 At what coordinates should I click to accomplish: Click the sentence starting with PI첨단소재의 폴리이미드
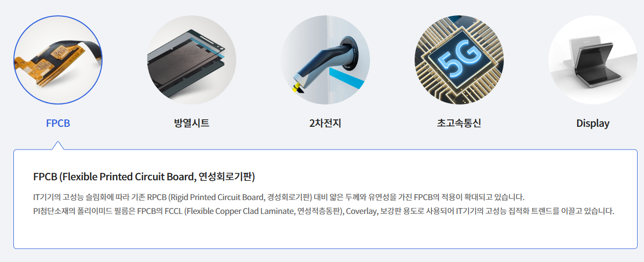[x=324, y=211]
